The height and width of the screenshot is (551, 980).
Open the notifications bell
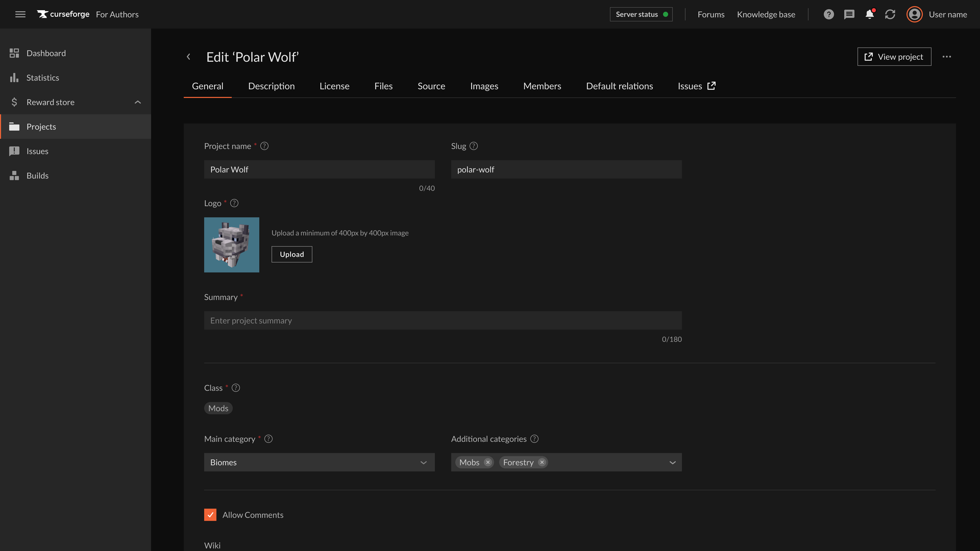tap(870, 14)
